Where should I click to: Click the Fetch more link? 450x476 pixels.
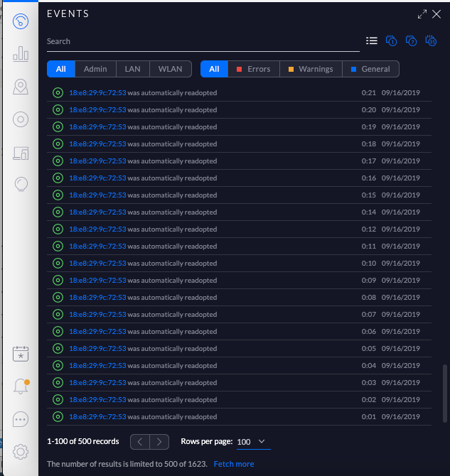click(234, 464)
